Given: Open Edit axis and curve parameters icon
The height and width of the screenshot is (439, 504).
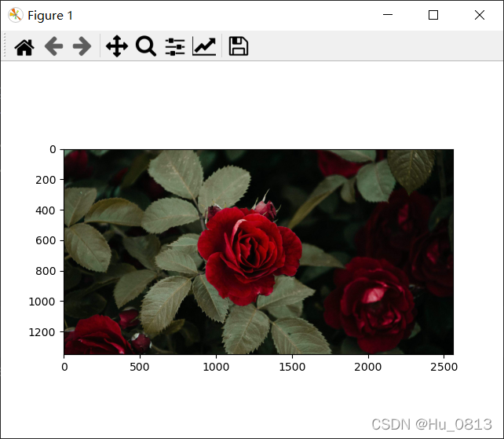Looking at the screenshot, I should tap(204, 46).
